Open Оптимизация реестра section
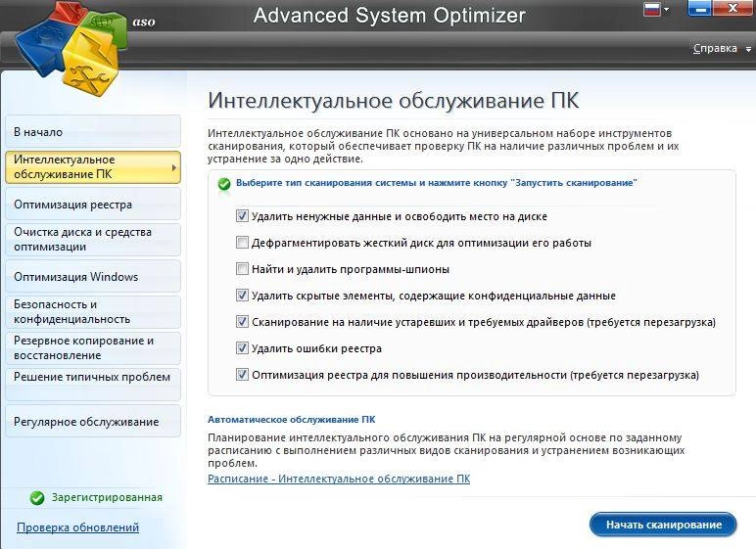The width and height of the screenshot is (756, 549). click(93, 204)
